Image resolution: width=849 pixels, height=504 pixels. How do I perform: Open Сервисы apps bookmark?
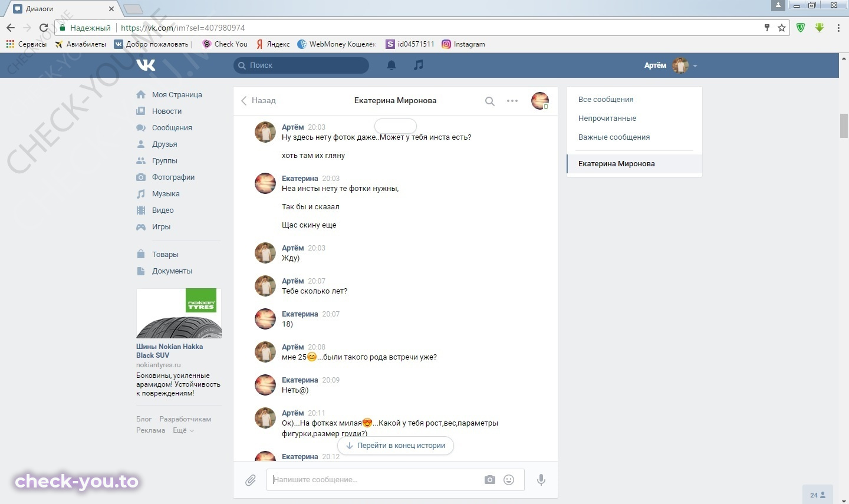tap(27, 44)
